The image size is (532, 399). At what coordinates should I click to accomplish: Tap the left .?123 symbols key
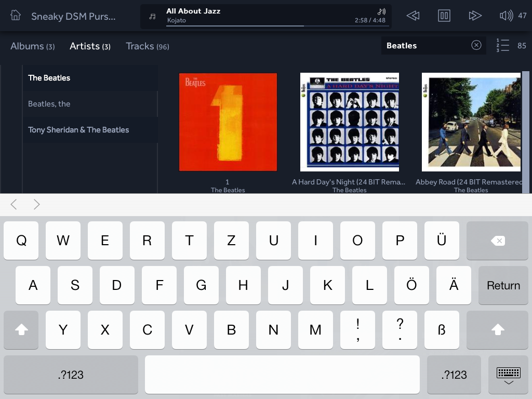coord(71,375)
